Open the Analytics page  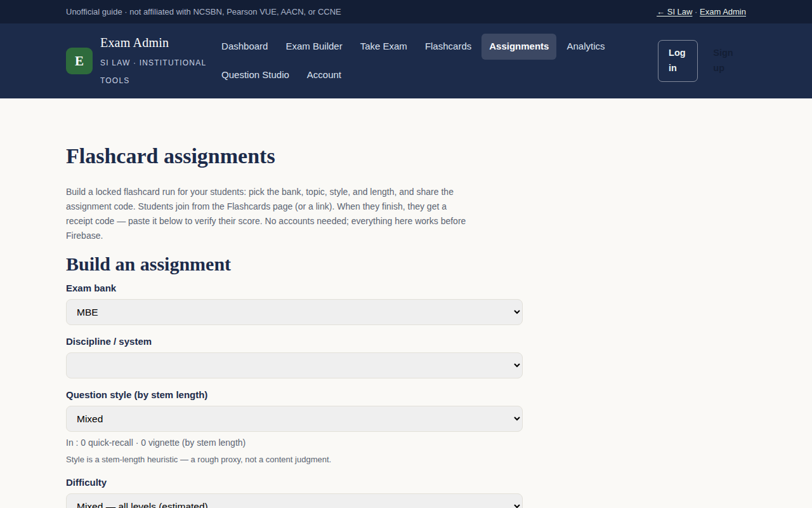586,46
